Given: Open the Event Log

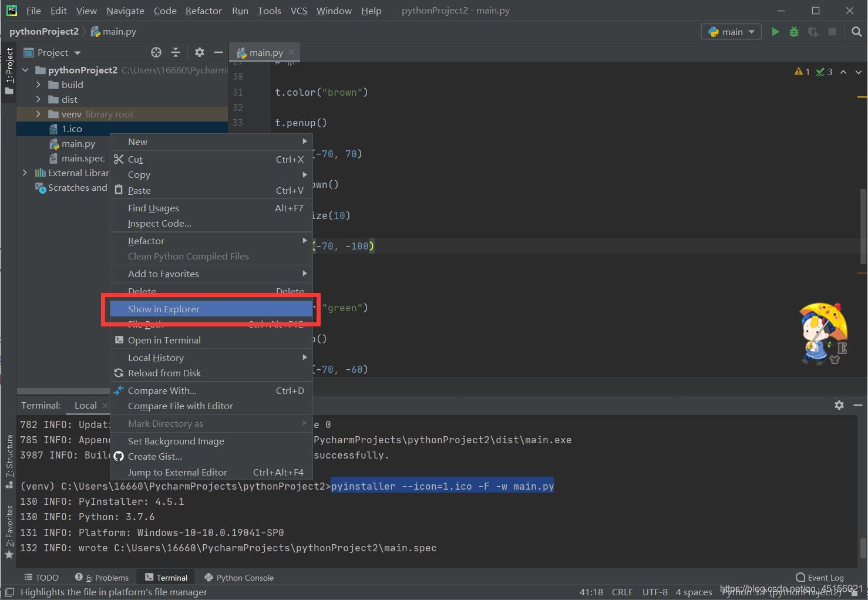Looking at the screenshot, I should [820, 578].
